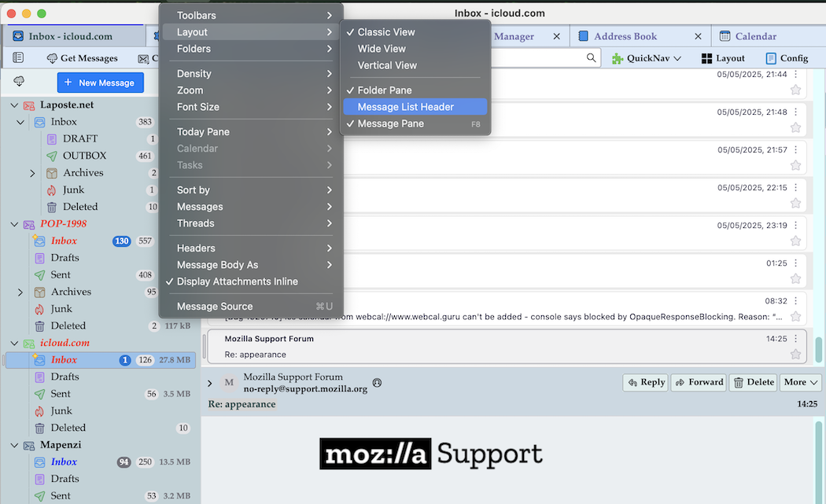This screenshot has height=504, width=826.
Task: Star the 21:44 message
Action: tap(795, 90)
